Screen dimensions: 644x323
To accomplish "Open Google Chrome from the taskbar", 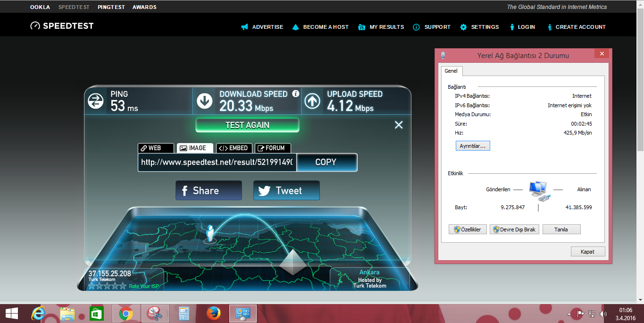I will [125, 314].
